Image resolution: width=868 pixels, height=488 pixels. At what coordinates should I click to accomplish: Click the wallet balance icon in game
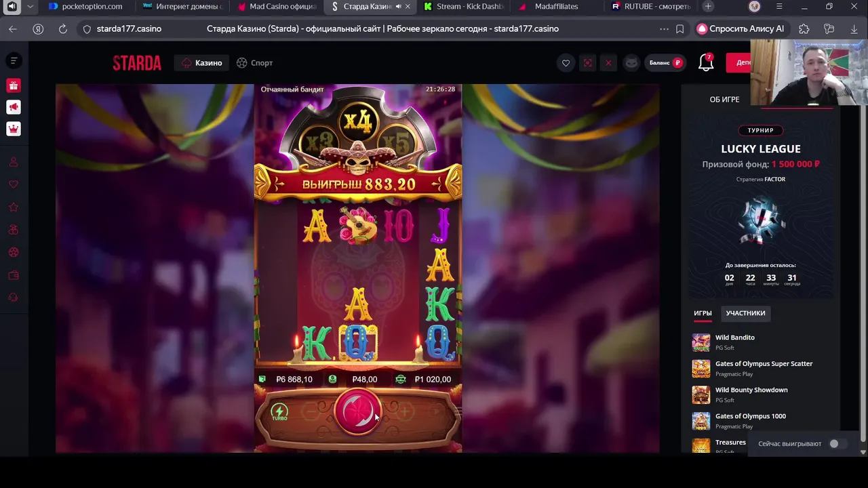(x=262, y=379)
